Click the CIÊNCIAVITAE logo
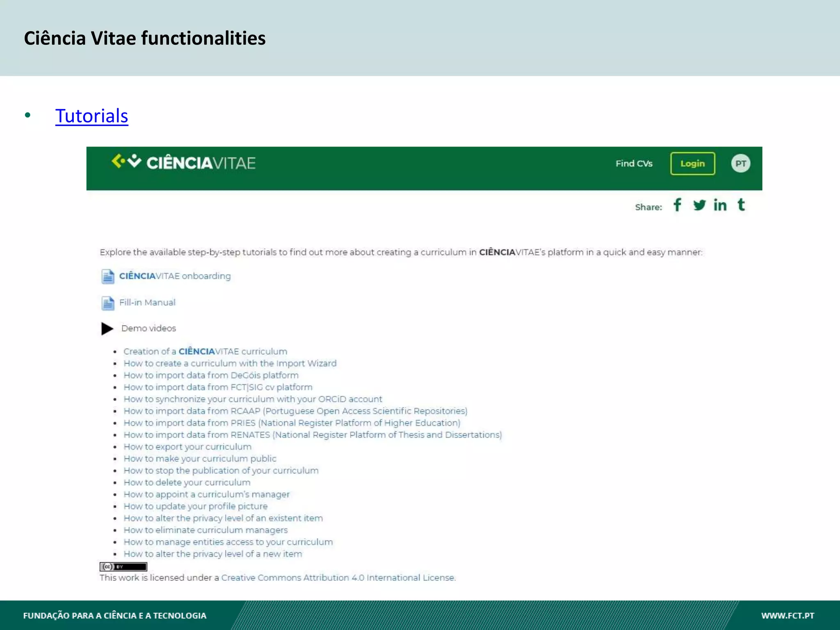840x630 pixels. click(x=183, y=162)
